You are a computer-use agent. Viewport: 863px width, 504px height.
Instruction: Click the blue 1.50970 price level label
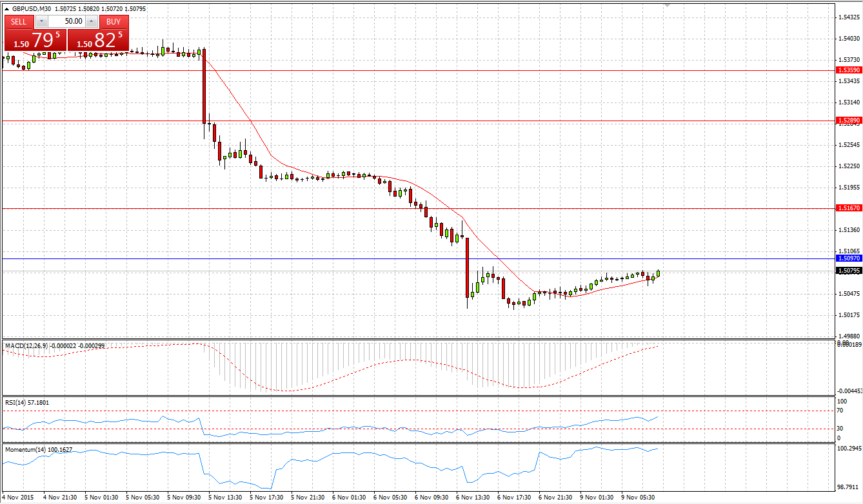848,258
